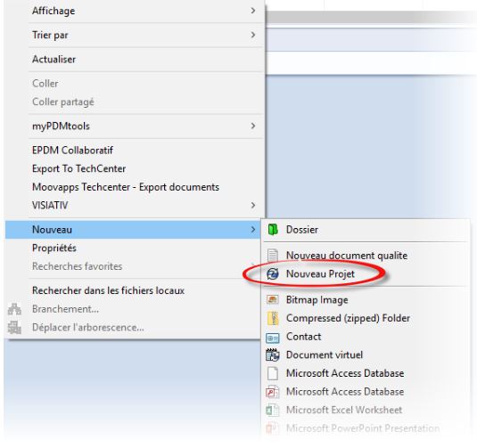This screenshot has height=448, width=477.
Task: Expand the Affichage submenu arrow
Action: [253, 11]
